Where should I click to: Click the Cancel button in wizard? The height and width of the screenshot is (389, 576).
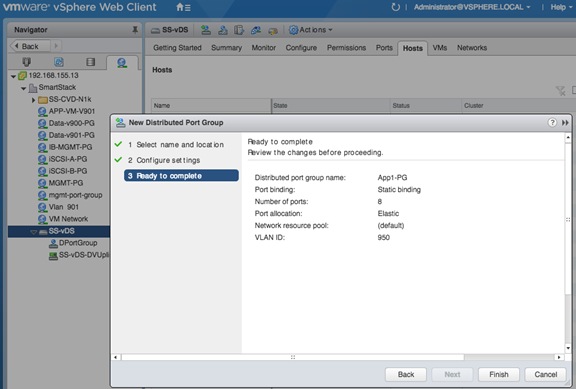coord(546,374)
